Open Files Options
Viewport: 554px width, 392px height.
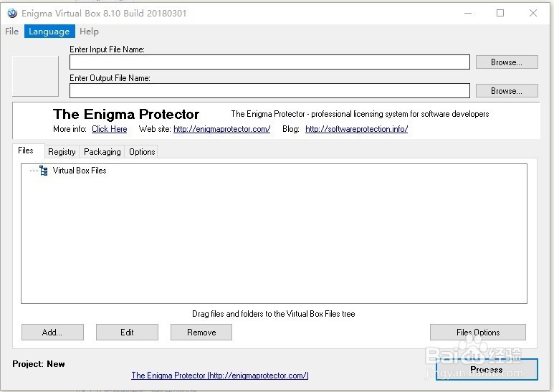coord(478,333)
